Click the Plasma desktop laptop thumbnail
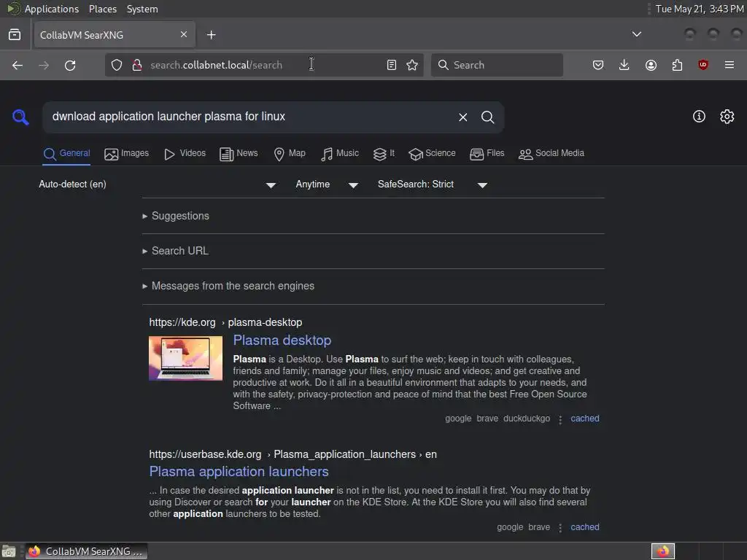This screenshot has height=560, width=747. (x=185, y=358)
